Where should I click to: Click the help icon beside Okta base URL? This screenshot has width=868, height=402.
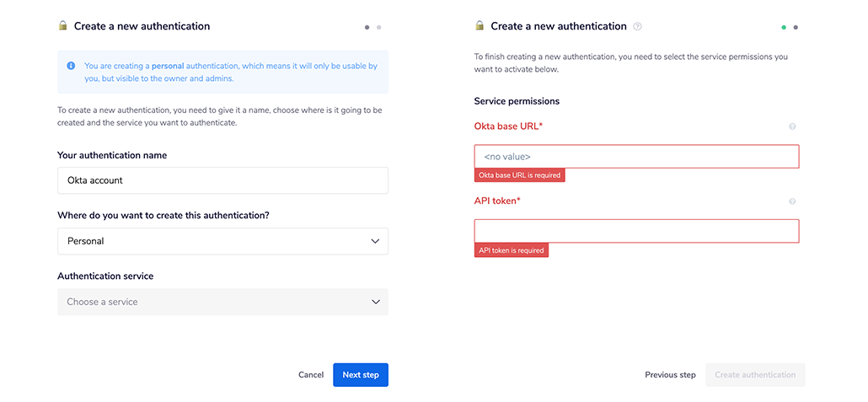(792, 126)
